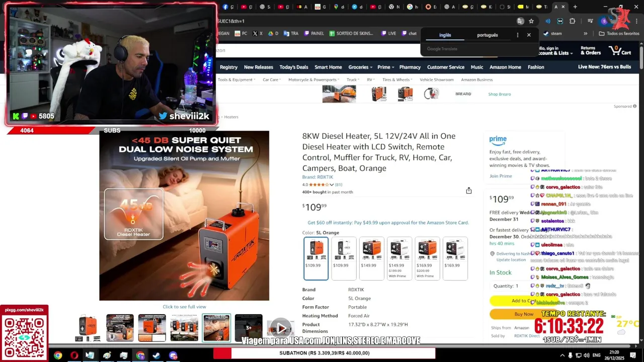Open the Chrome extensions puzzle icon
The image size is (644, 362).
(572, 21)
